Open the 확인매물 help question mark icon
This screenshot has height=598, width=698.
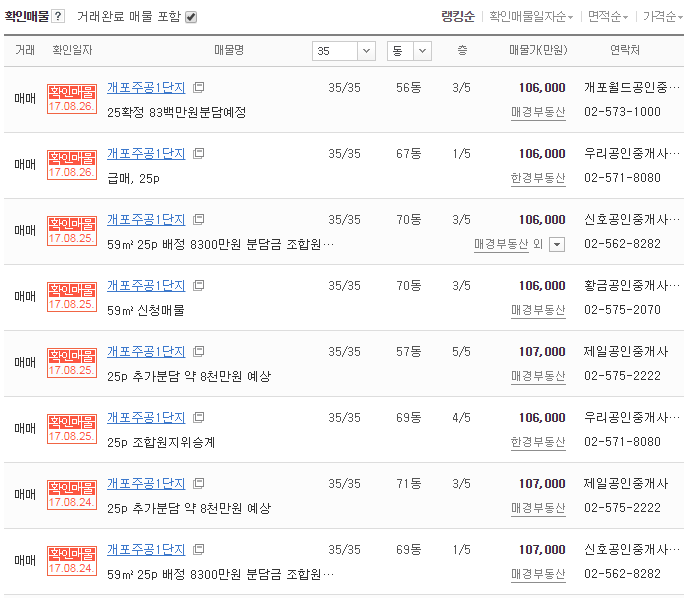click(58, 16)
